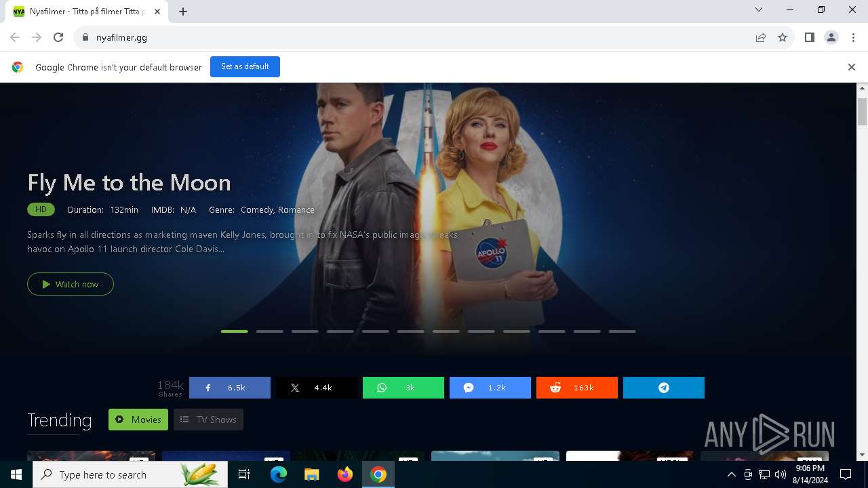This screenshot has width=868, height=488.
Task: Click the Romance genre link
Action: (296, 210)
